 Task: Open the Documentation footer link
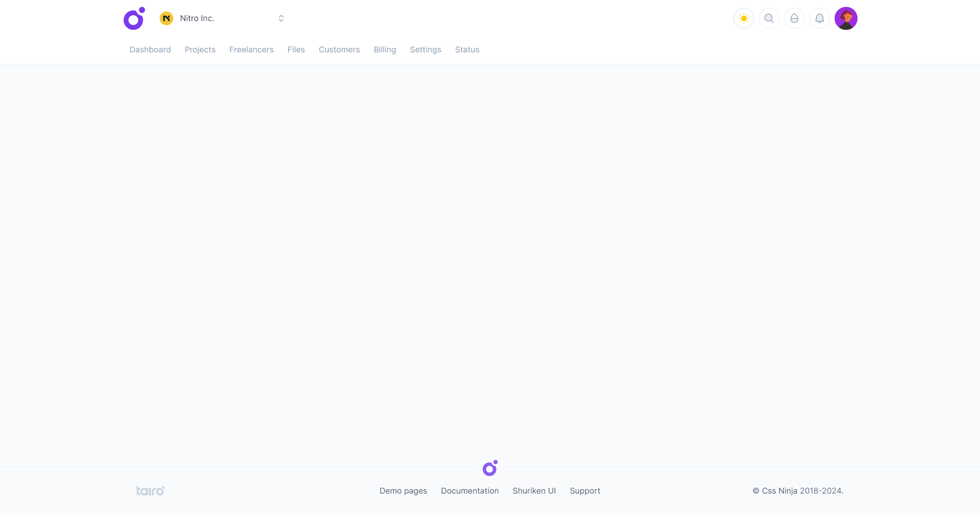[470, 491]
